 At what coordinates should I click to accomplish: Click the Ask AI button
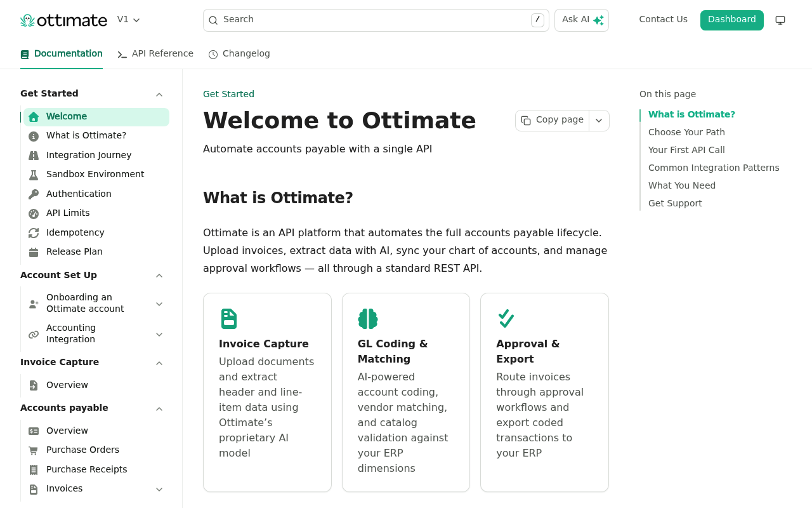coord(582,20)
